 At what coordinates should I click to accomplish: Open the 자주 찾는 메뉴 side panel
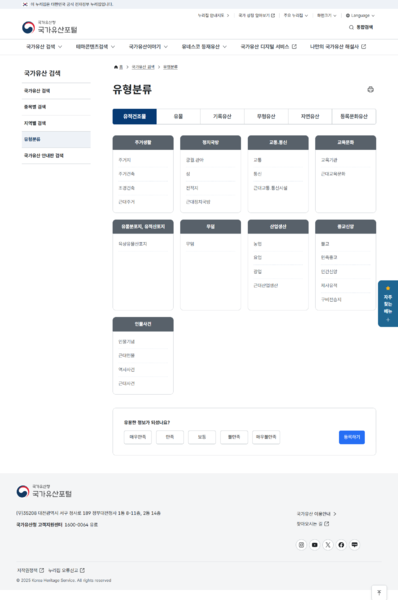coord(388,303)
